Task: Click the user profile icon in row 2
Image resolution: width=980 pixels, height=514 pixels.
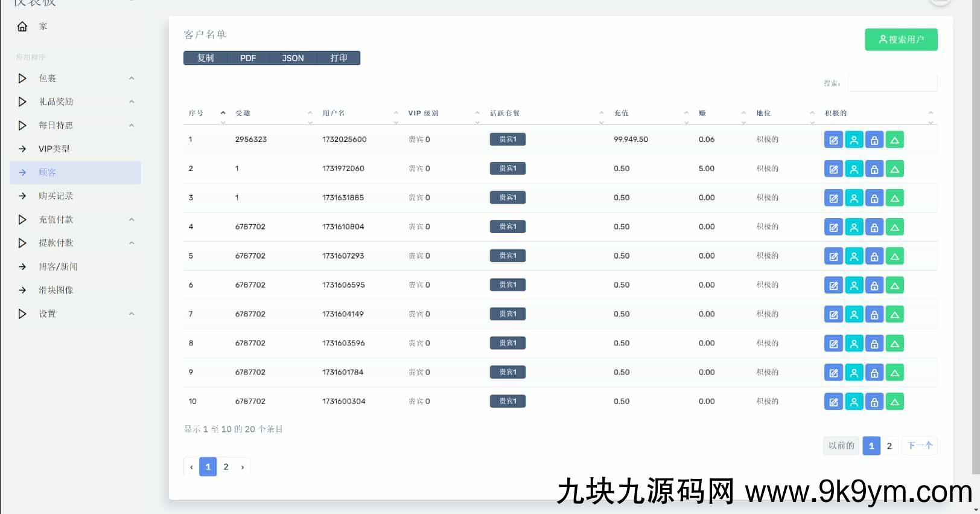Action: [x=854, y=169]
